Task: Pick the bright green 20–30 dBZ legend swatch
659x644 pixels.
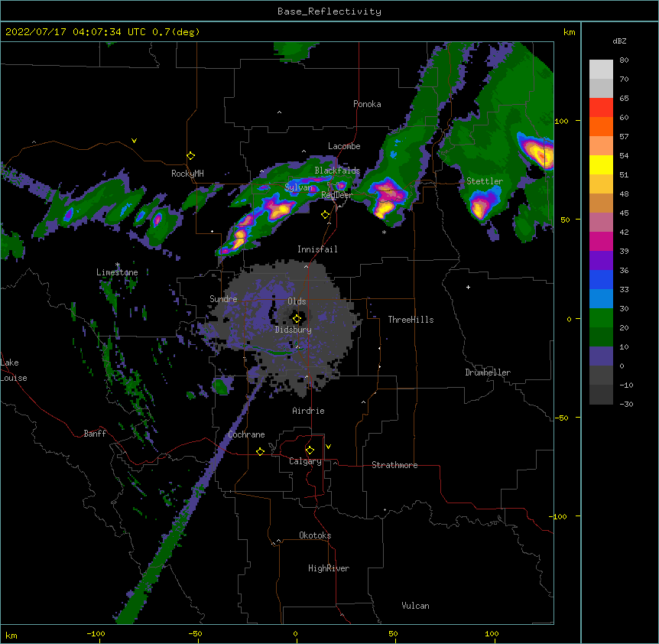Action: [x=601, y=318]
